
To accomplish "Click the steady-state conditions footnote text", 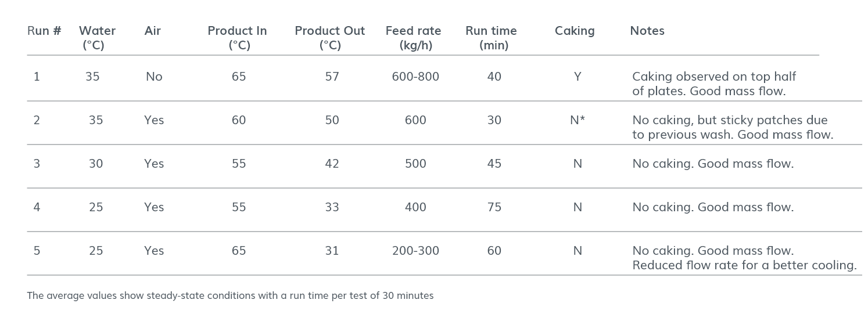I will [230, 295].
